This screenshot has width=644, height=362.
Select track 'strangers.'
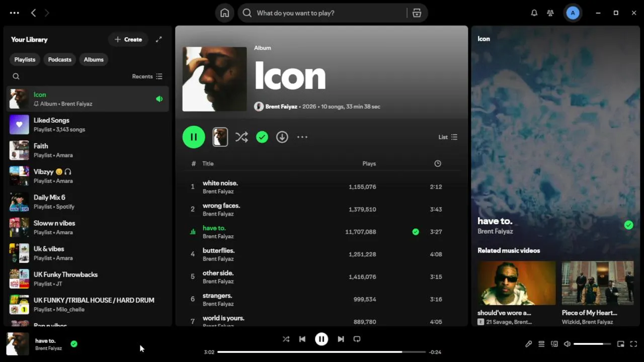(x=322, y=299)
